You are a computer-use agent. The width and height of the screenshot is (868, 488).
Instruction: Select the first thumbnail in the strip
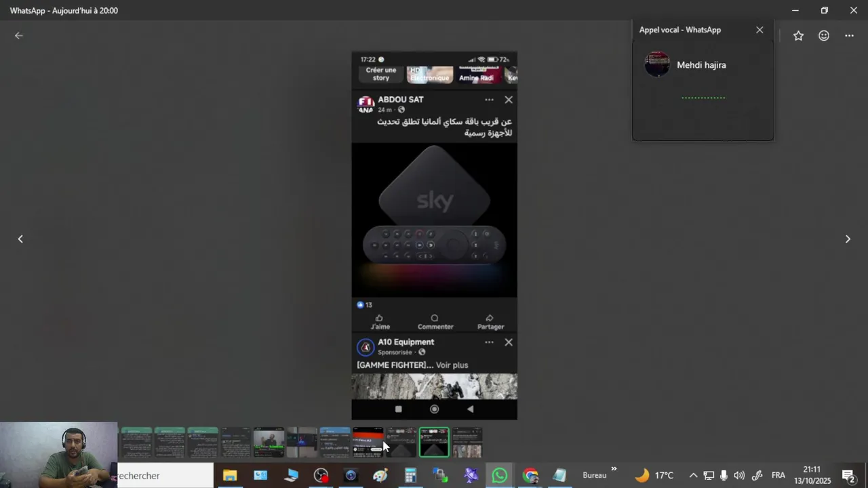pos(136,442)
